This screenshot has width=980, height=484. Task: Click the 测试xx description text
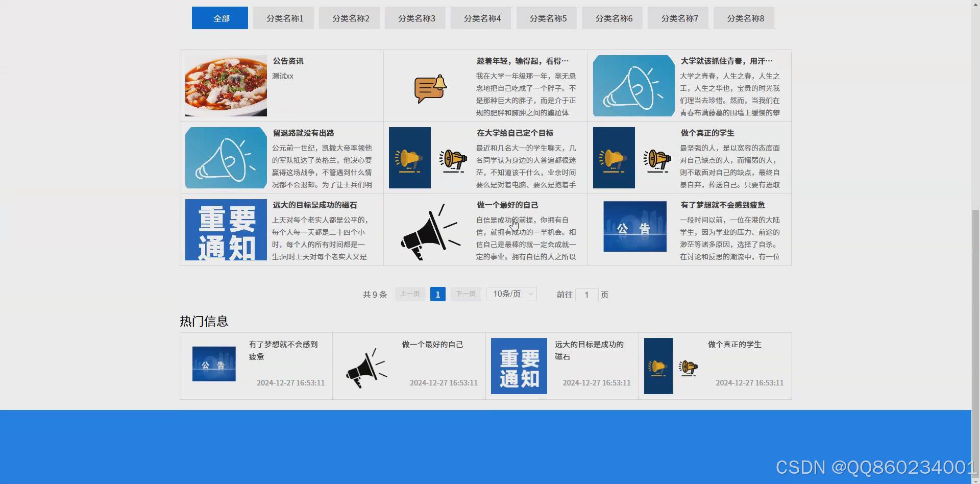pyautogui.click(x=283, y=76)
